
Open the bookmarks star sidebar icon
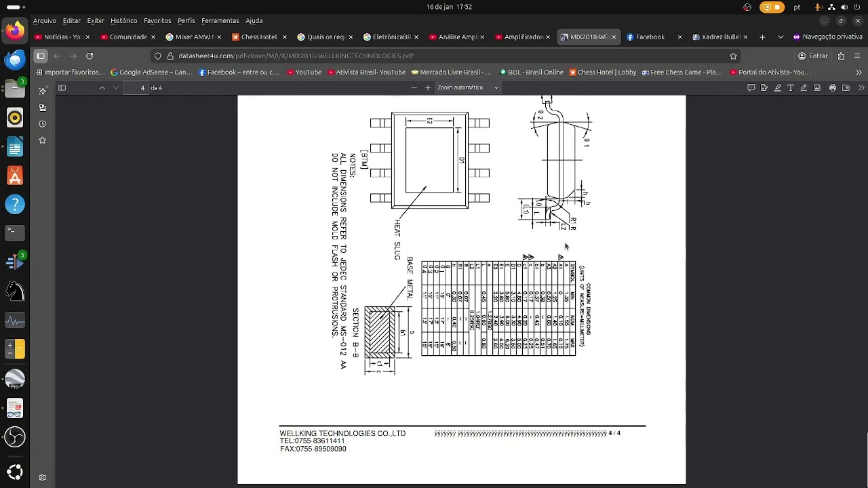[42, 140]
